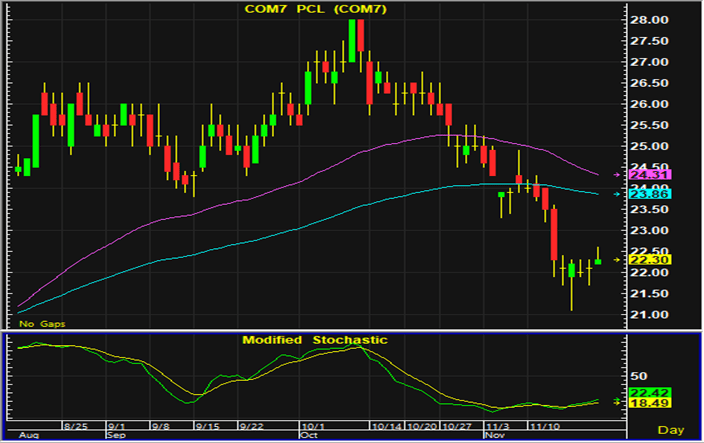Click the yellow 18.49 stochastic value tag
The width and height of the screenshot is (704, 443).
[x=644, y=403]
